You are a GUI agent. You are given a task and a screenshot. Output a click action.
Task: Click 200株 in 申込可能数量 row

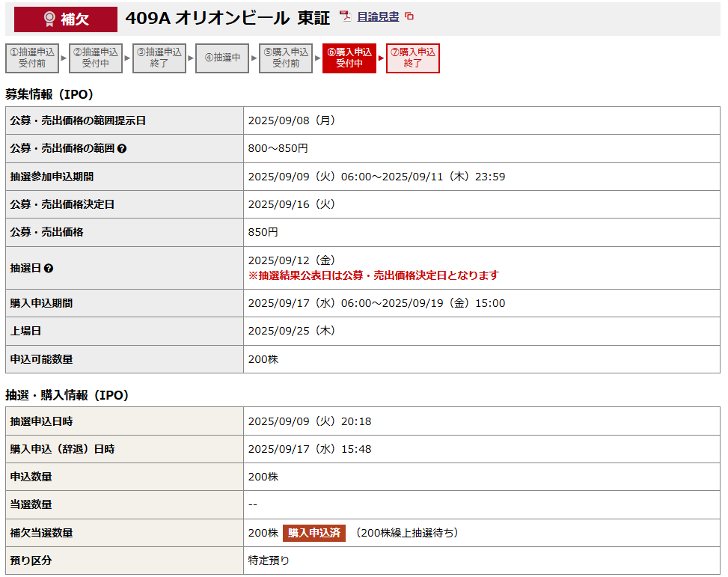(x=263, y=359)
